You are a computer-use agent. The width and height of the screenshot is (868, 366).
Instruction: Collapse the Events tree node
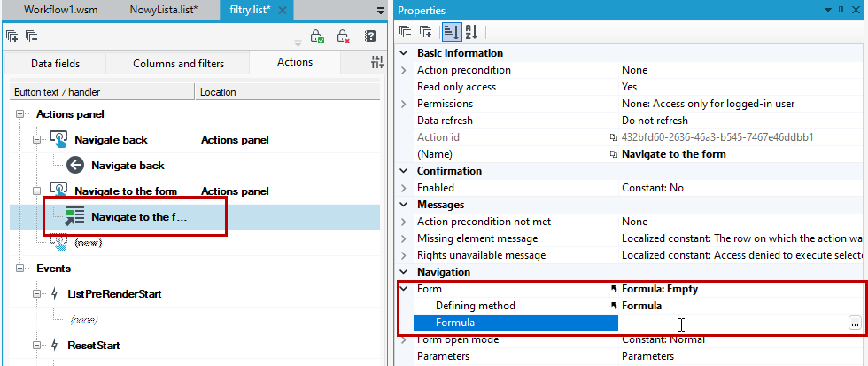pyautogui.click(x=20, y=269)
